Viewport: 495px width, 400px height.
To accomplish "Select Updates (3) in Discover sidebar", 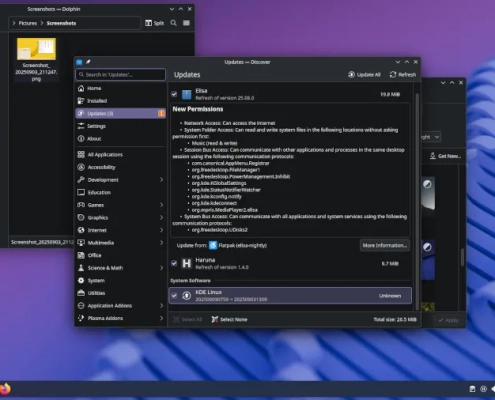I will point(120,113).
